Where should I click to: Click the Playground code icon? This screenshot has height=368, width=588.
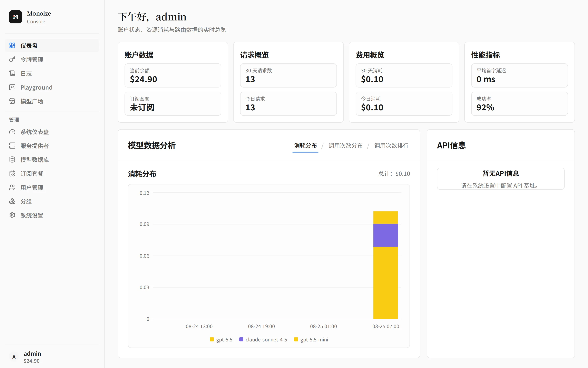click(x=12, y=87)
